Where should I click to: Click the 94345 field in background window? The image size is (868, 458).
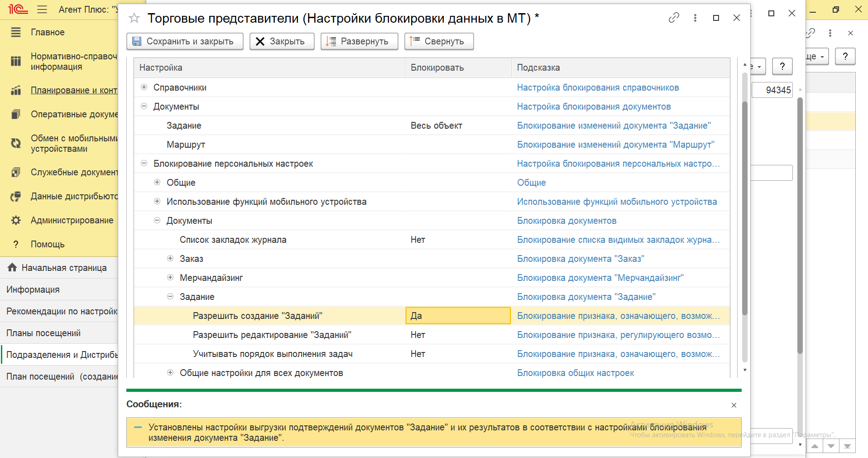(772, 90)
